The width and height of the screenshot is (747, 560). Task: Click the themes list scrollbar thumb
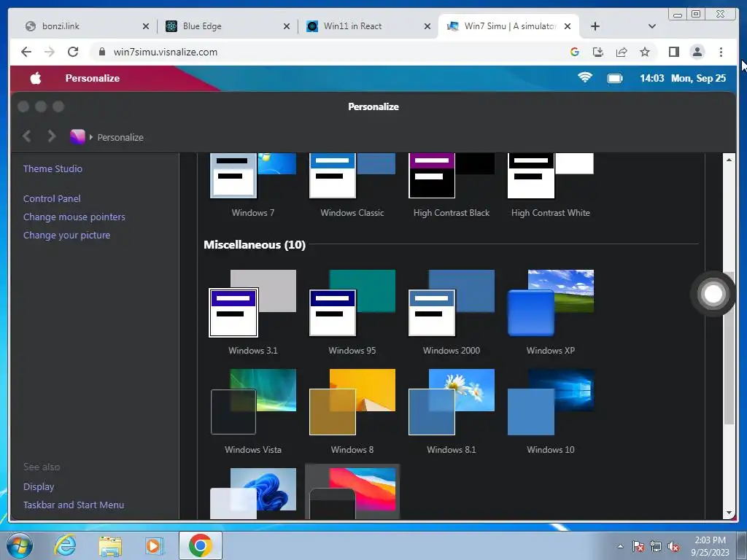729,348
